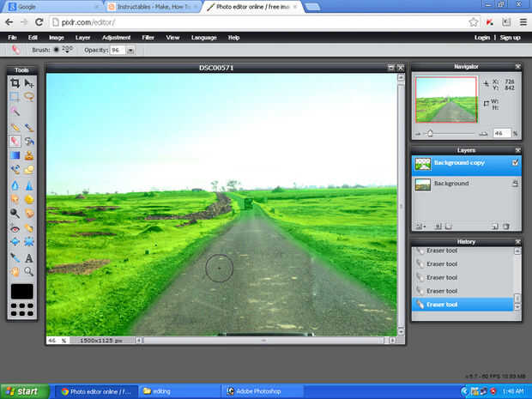
Task: Open layer settings toggle in Layers panel
Action: pos(420,227)
